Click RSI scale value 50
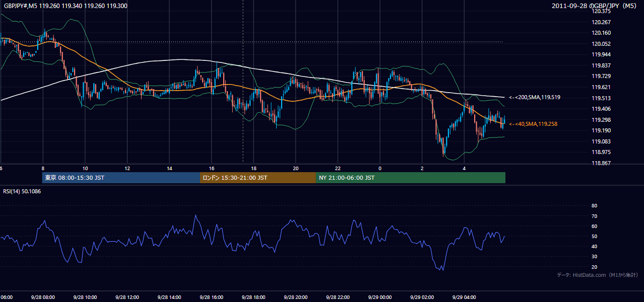This screenshot has width=644, height=302. 594,236
